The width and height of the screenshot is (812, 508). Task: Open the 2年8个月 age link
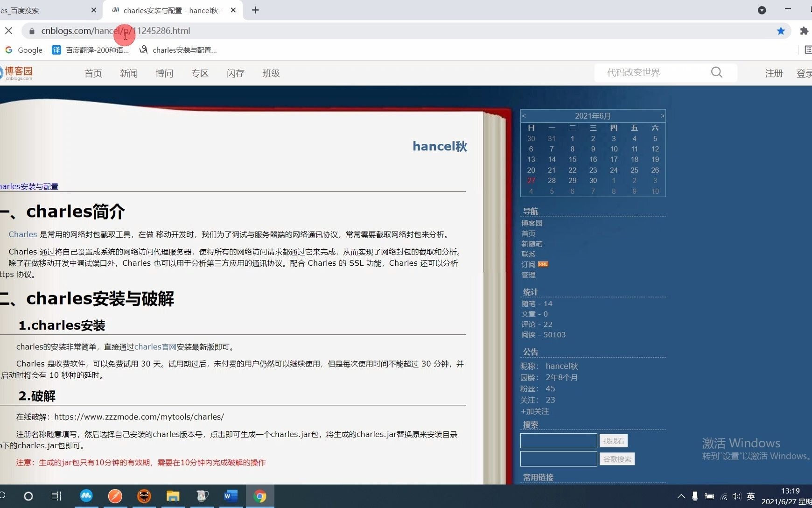(x=562, y=377)
